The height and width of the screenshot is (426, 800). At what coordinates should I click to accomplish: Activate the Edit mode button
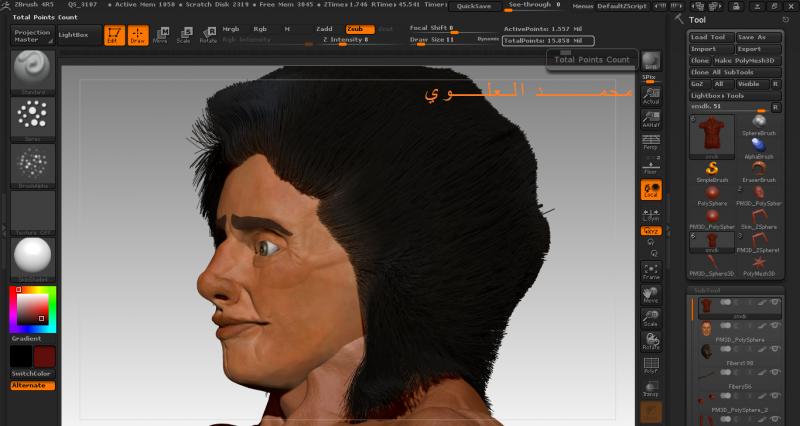[114, 35]
